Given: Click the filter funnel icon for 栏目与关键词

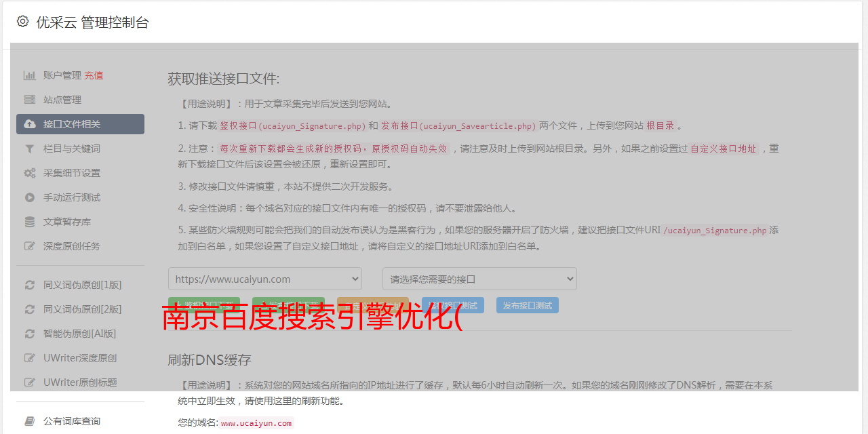Looking at the screenshot, I should 30,149.
